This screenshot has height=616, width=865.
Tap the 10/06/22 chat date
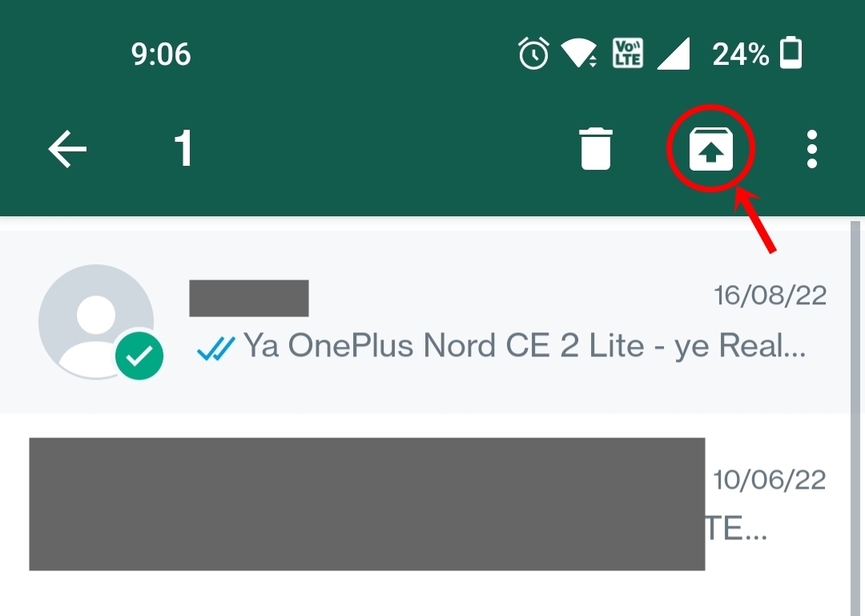click(770, 480)
